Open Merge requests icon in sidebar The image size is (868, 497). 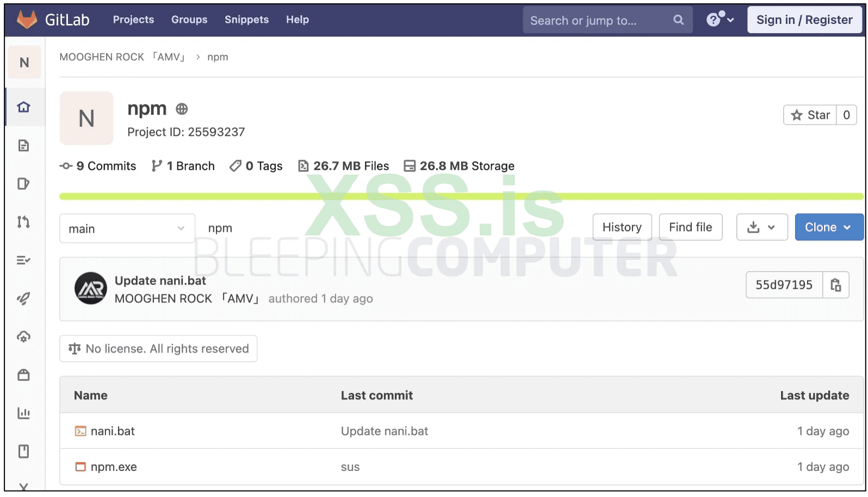pos(23,222)
